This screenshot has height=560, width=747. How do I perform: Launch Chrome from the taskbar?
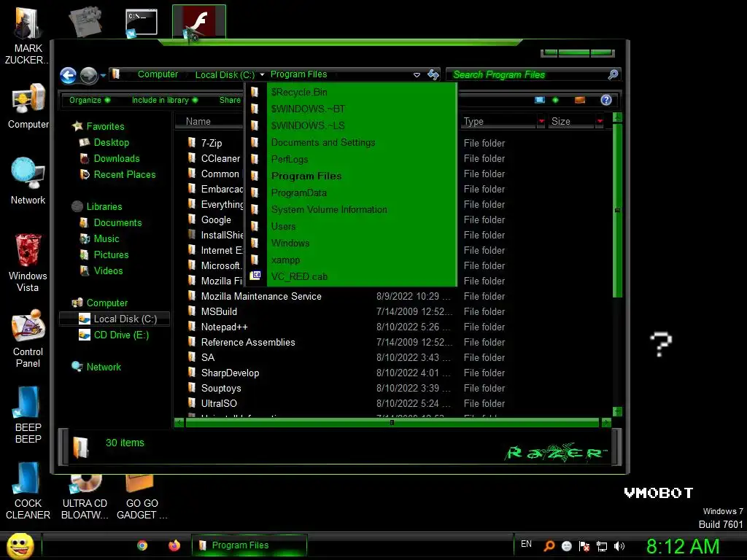click(142, 545)
